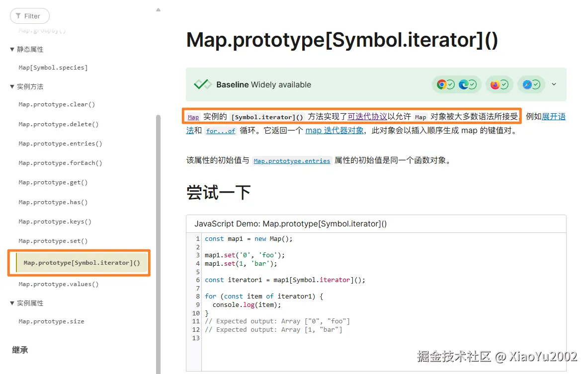Click the 继承 sidebar heading
The image size is (588, 374).
[20, 350]
